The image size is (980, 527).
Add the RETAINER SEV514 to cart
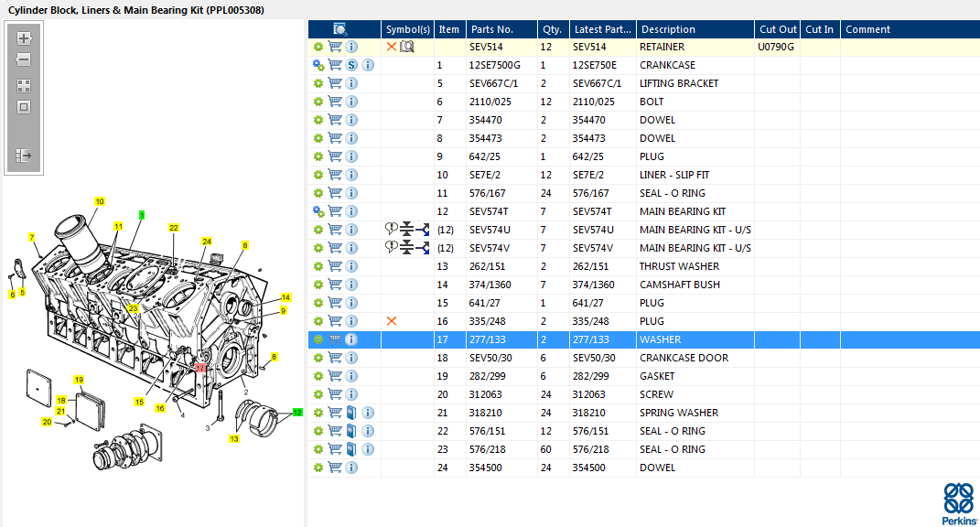(335, 47)
